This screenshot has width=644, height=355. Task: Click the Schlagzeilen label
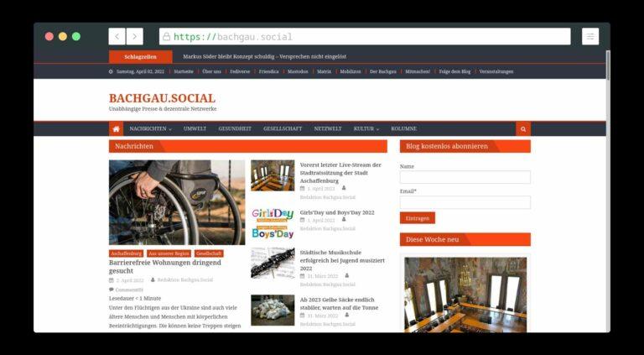click(x=141, y=57)
